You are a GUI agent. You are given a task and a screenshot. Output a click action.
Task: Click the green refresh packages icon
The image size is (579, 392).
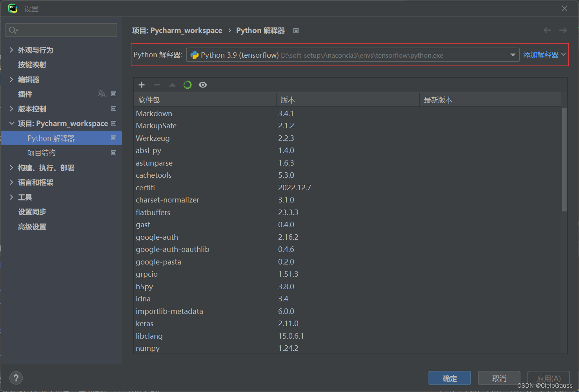tap(188, 85)
